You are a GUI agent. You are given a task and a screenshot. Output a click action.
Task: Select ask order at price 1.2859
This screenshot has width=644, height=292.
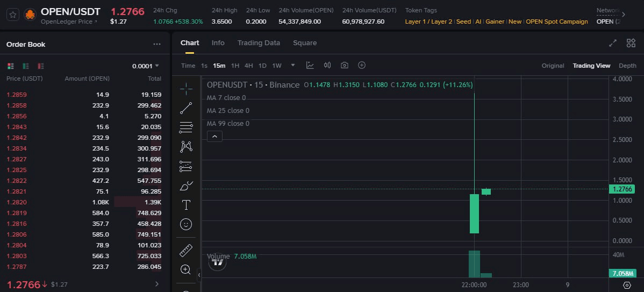[84, 95]
